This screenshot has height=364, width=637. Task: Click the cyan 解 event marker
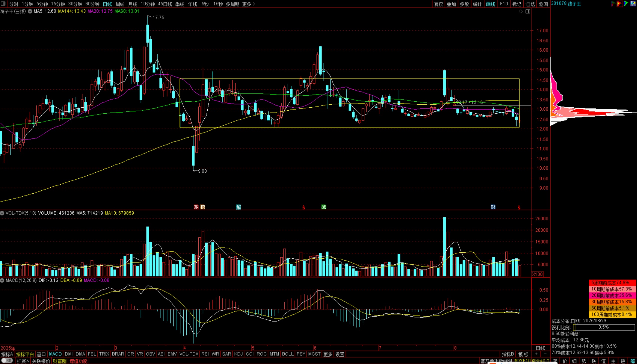[239, 207]
